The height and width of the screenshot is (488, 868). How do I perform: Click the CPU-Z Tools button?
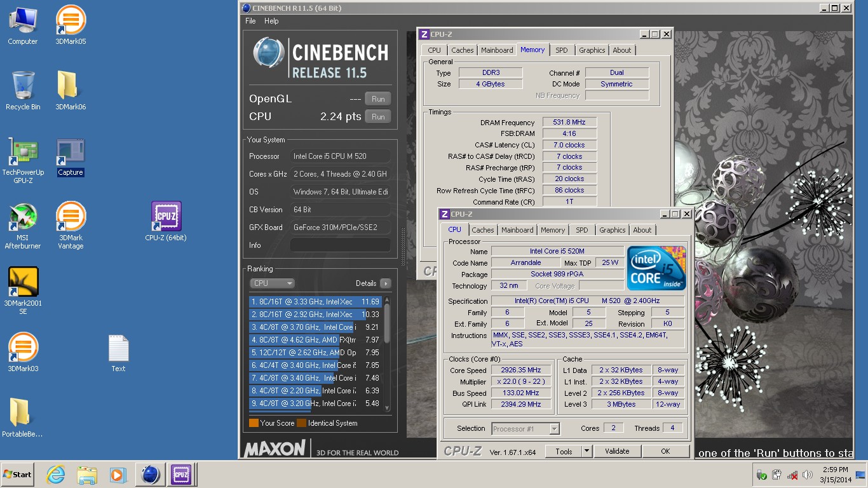coord(564,452)
